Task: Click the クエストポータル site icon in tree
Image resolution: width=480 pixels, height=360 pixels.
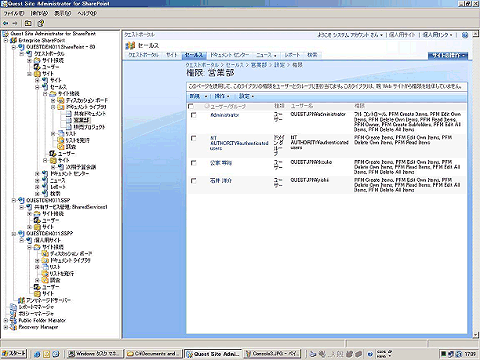Action: point(30,54)
